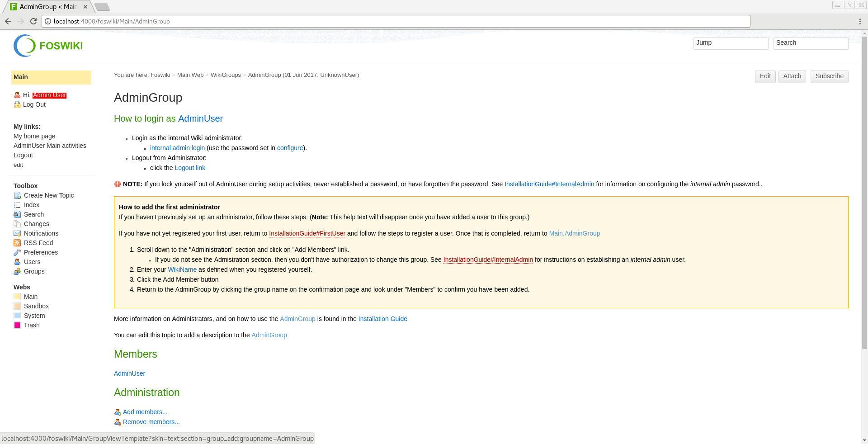Click the Add members icon
This screenshot has height=444, width=868.
(x=118, y=412)
